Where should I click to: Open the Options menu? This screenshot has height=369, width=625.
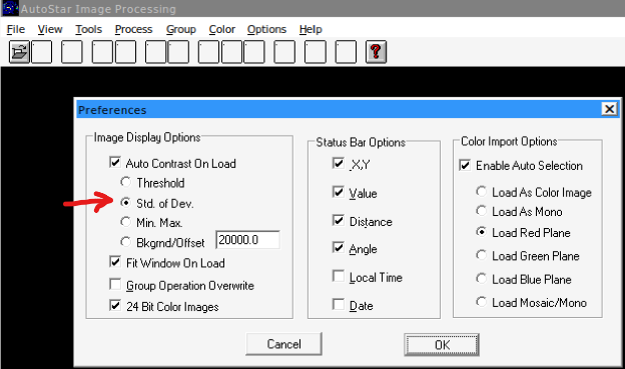[x=267, y=29]
